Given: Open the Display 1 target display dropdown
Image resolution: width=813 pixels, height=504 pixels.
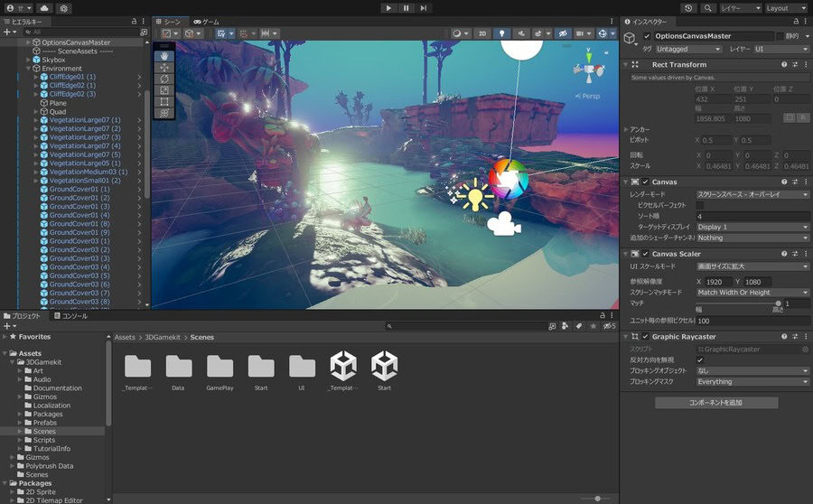Looking at the screenshot, I should pyautogui.click(x=752, y=227).
